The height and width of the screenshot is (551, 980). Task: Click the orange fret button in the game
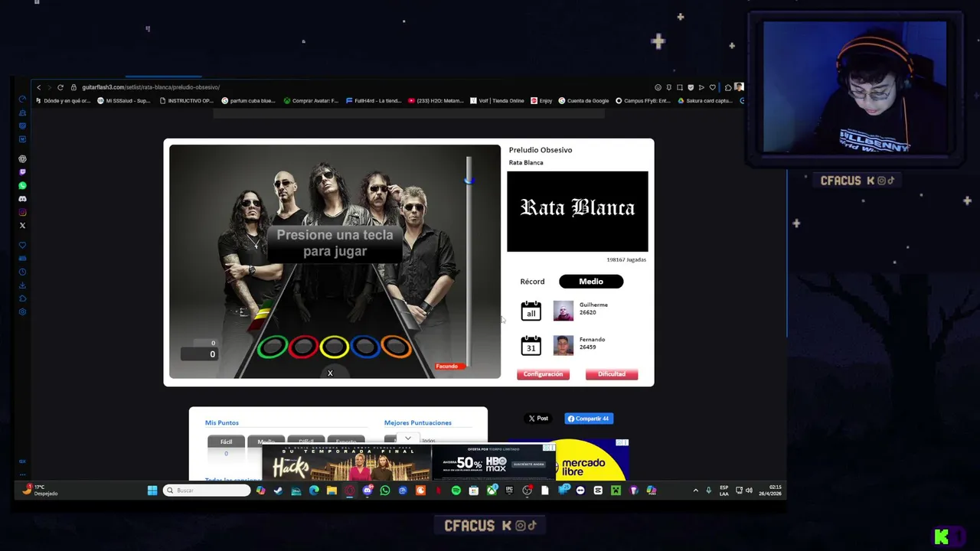(x=396, y=347)
